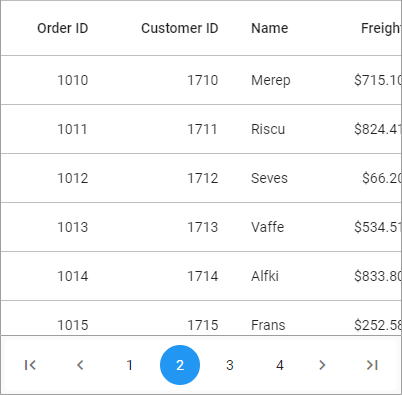The width and height of the screenshot is (402, 395).
Task: Go to the previous page arrow
Action: tap(80, 365)
